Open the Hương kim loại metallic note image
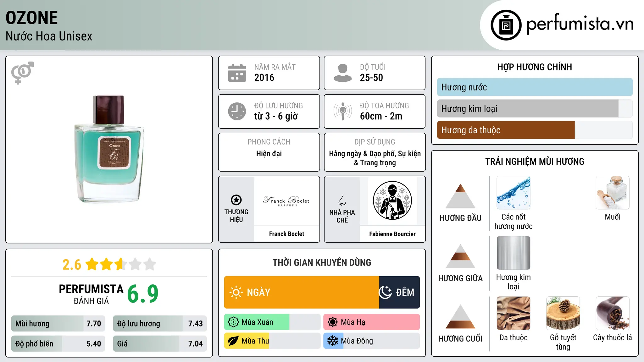644x362 pixels. pyautogui.click(x=514, y=253)
